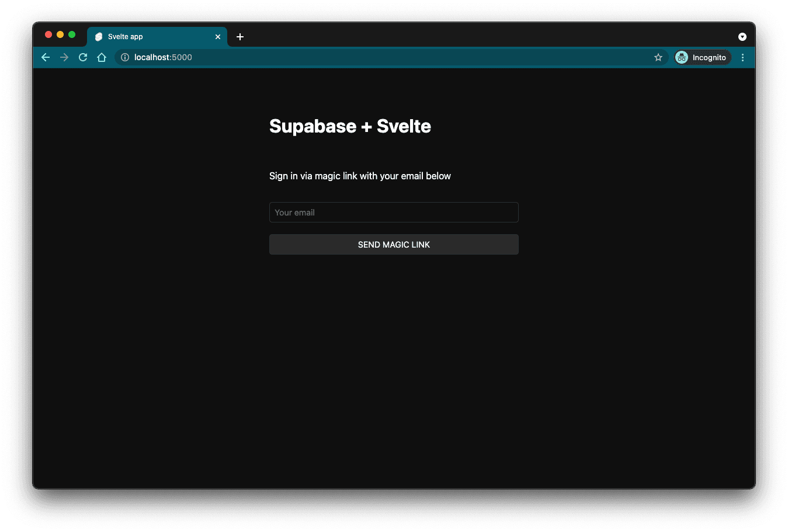Bookmark this page with the star icon

point(658,57)
